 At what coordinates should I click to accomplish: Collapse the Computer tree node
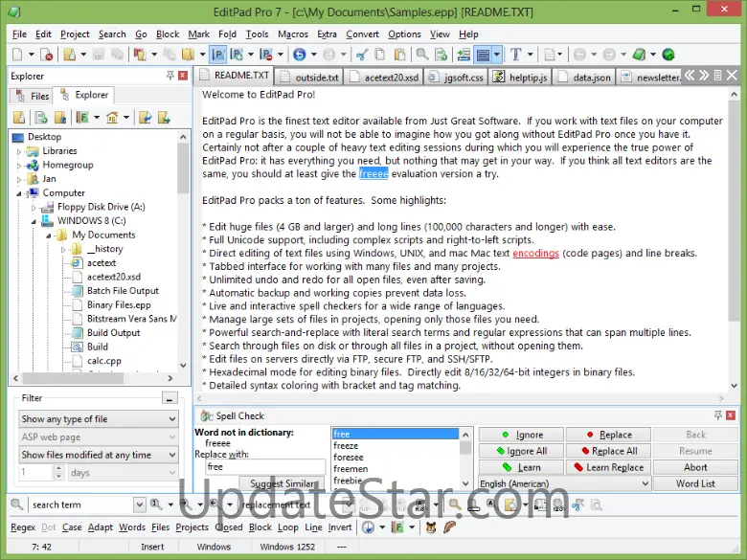[19, 193]
